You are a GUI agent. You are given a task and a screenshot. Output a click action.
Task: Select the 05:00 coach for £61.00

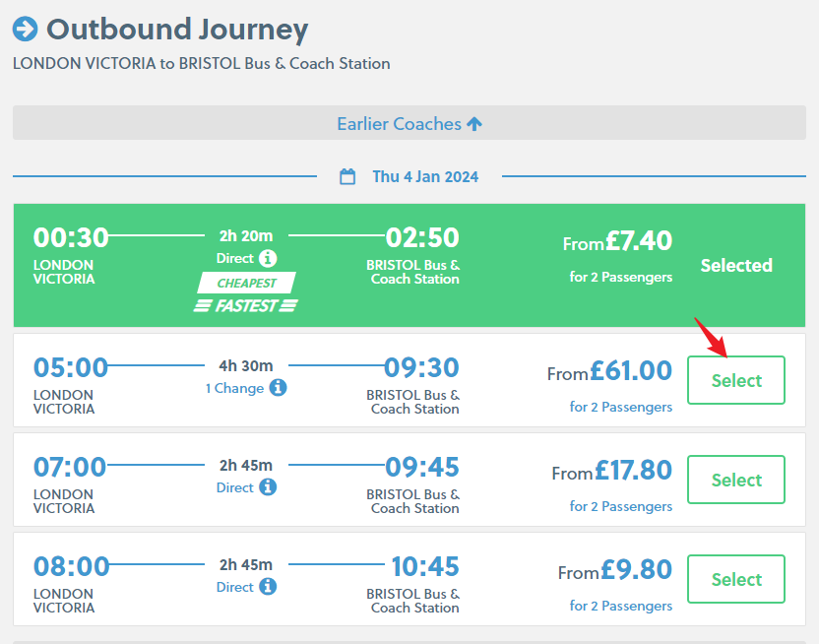(x=735, y=381)
